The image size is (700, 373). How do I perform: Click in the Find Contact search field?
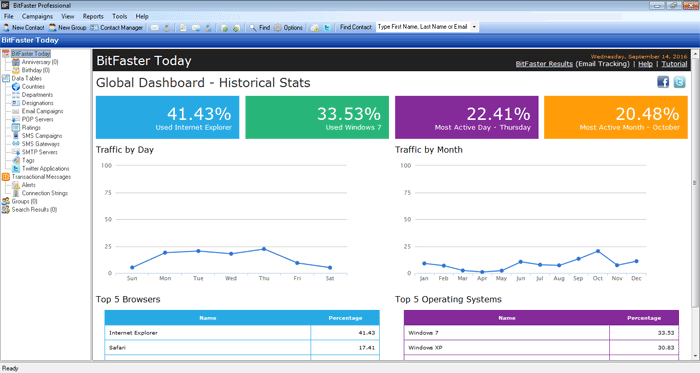pyautogui.click(x=423, y=27)
